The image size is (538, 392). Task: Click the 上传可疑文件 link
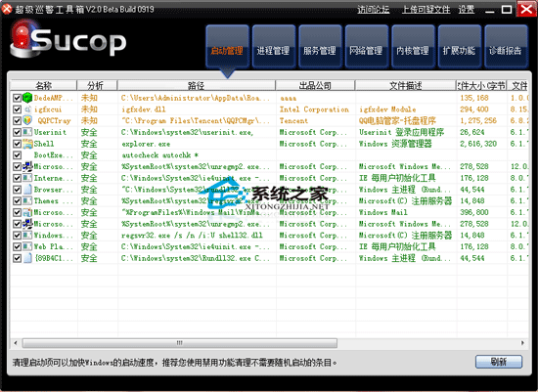pos(426,9)
